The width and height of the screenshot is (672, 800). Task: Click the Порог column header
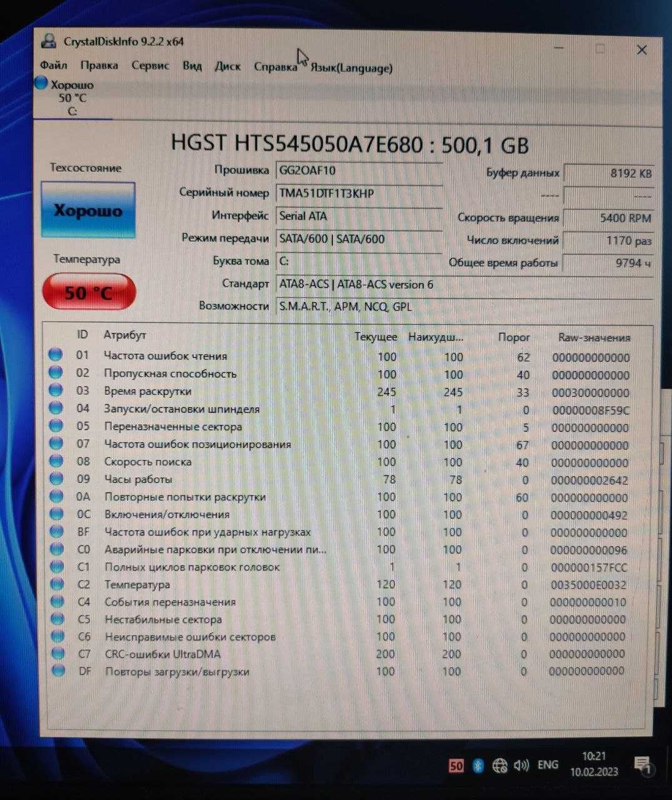pyautogui.click(x=514, y=337)
